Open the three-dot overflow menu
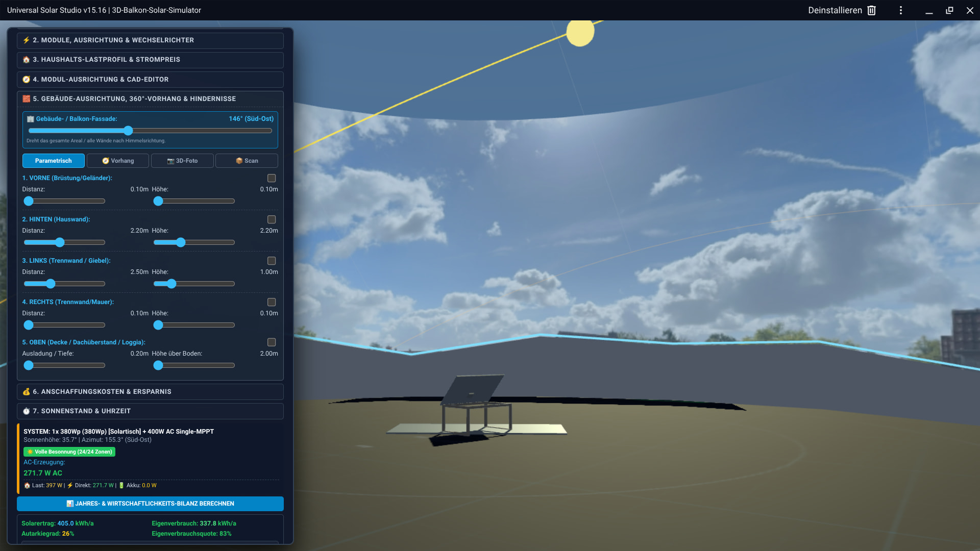The image size is (980, 551). (901, 10)
